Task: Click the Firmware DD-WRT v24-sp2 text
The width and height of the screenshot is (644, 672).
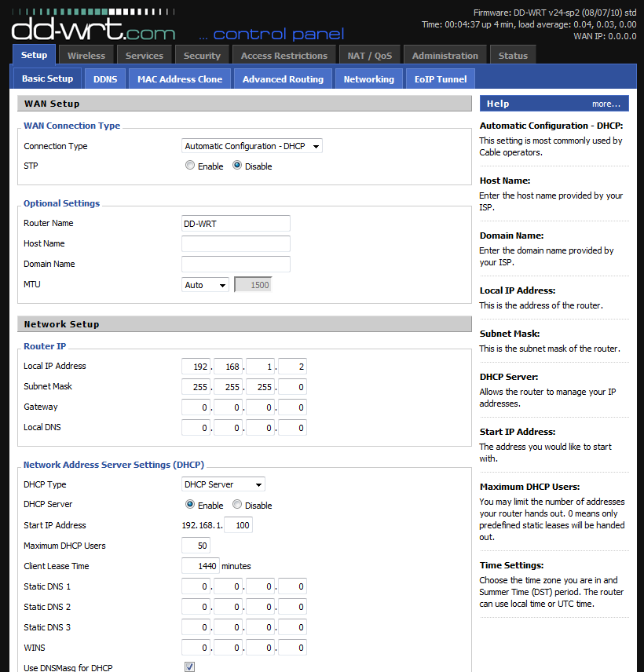Action: [x=554, y=13]
